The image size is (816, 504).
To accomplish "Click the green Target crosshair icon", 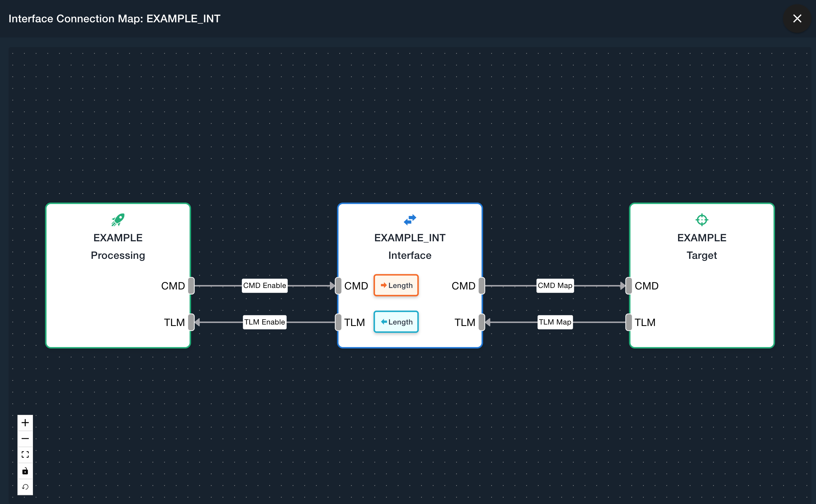I will [x=702, y=220].
